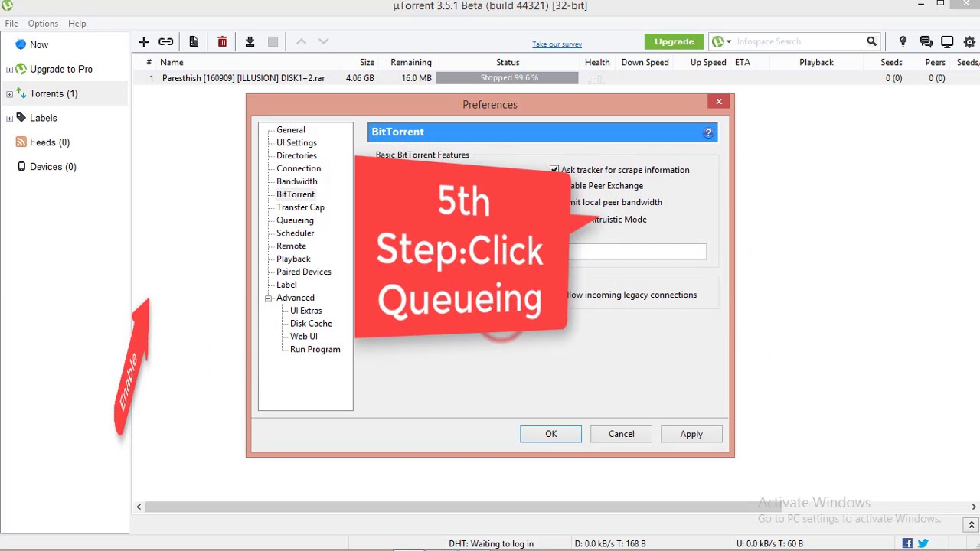Click the 4.06 GB size cell
Screen dimensions: 980x551
(x=360, y=78)
